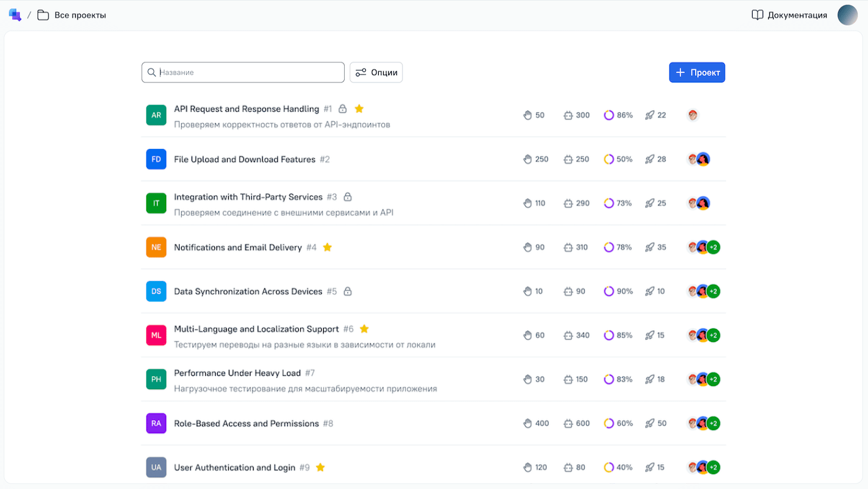Click lock icon on Data Synchronization project
The image size is (868, 489).
348,291
